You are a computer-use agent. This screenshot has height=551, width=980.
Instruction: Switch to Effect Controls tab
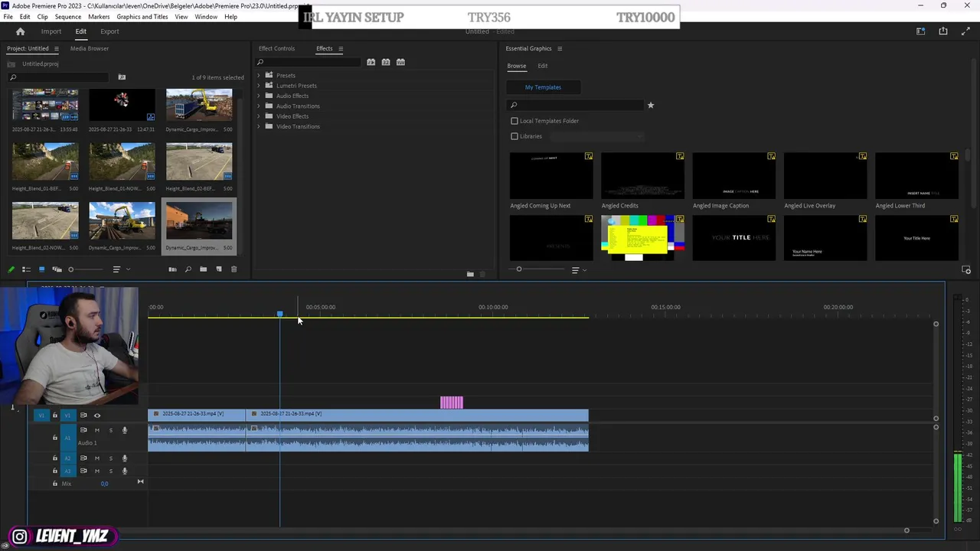276,49
